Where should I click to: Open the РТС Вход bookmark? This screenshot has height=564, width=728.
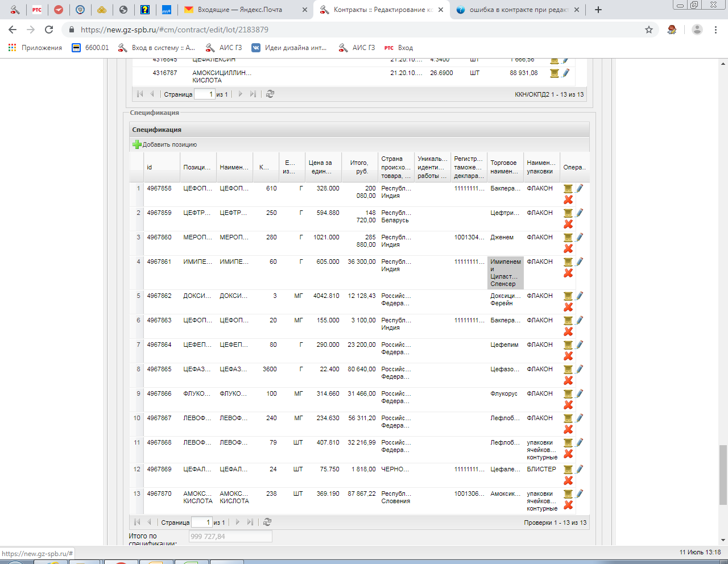399,48
